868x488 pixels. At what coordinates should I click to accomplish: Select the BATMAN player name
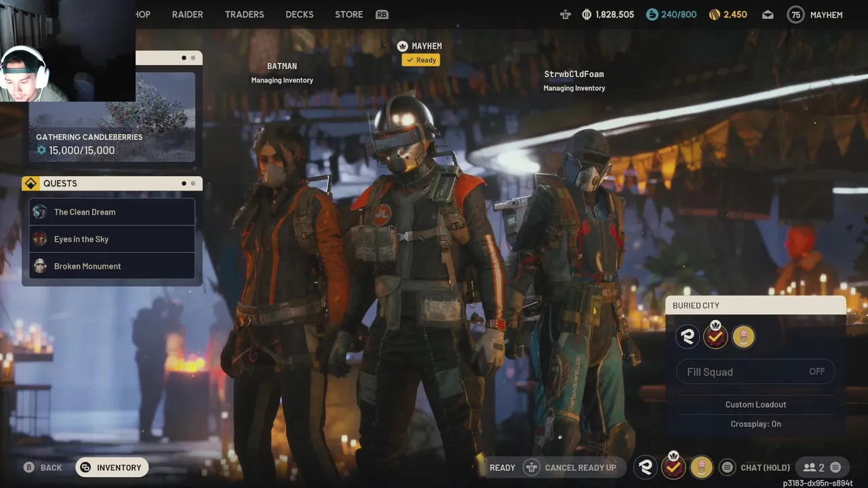[x=282, y=66]
